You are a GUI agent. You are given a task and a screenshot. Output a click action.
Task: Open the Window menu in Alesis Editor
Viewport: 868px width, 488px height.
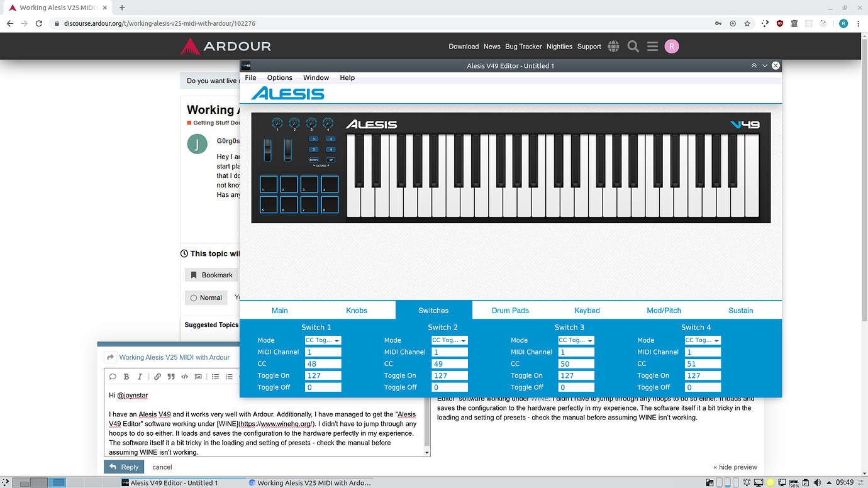point(316,78)
